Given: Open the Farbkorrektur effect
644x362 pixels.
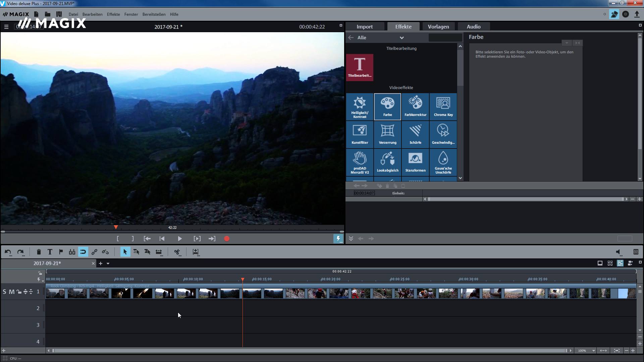Looking at the screenshot, I should (x=415, y=107).
